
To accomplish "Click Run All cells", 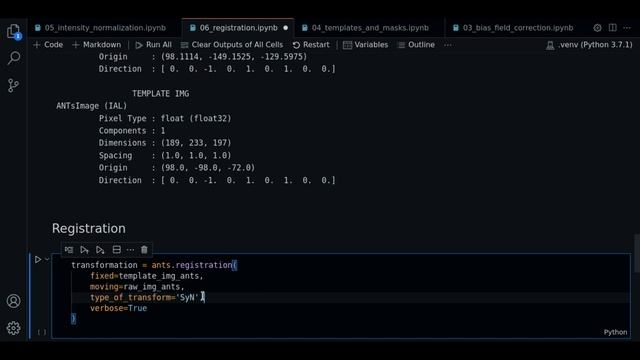I will 153,45.
